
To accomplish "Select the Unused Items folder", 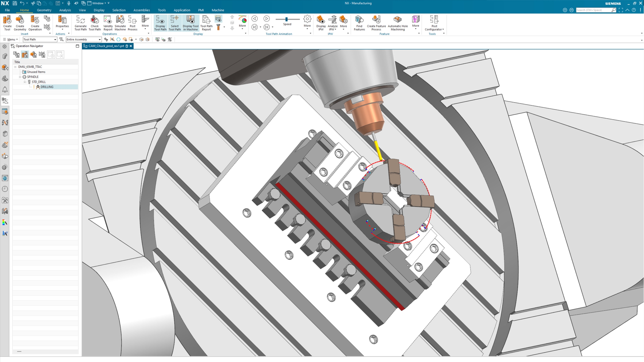I will click(36, 72).
